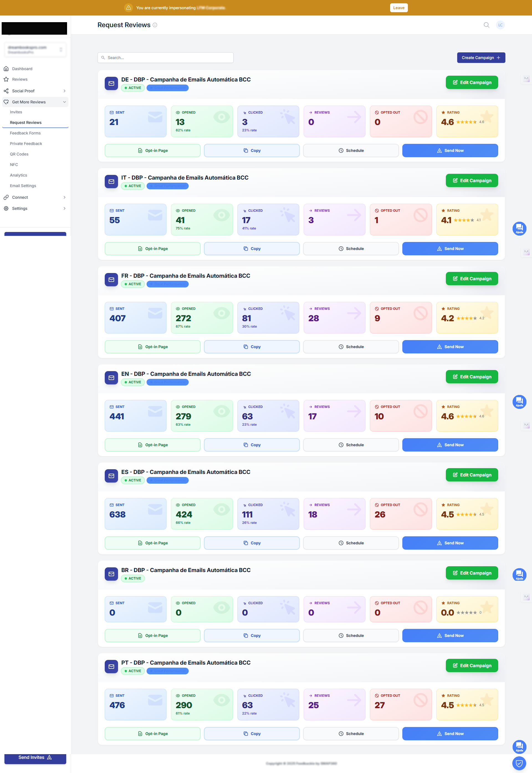Click the Dashboard home icon in sidebar
Screen dimensions: 532x773
6,69
